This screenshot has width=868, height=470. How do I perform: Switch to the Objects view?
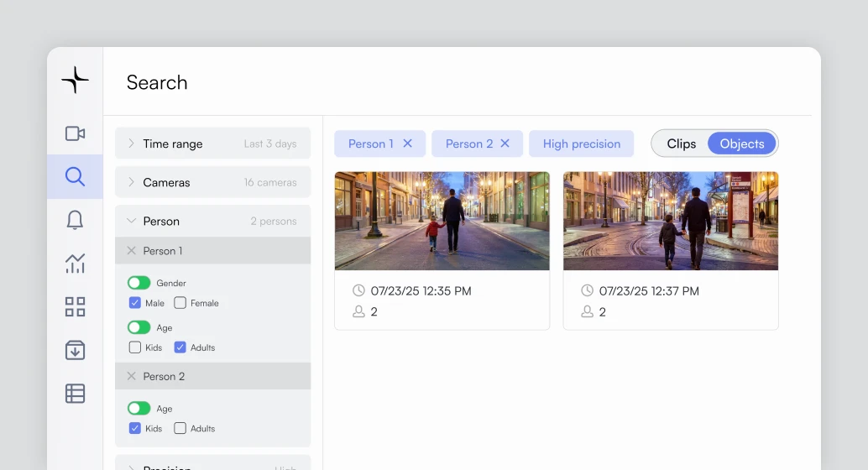(742, 144)
